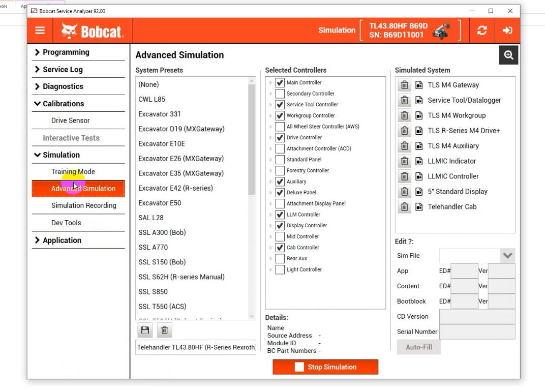Open file icon for Service Tool/Datalogger
Image resolution: width=545 pixels, height=392 pixels.
[x=419, y=100]
